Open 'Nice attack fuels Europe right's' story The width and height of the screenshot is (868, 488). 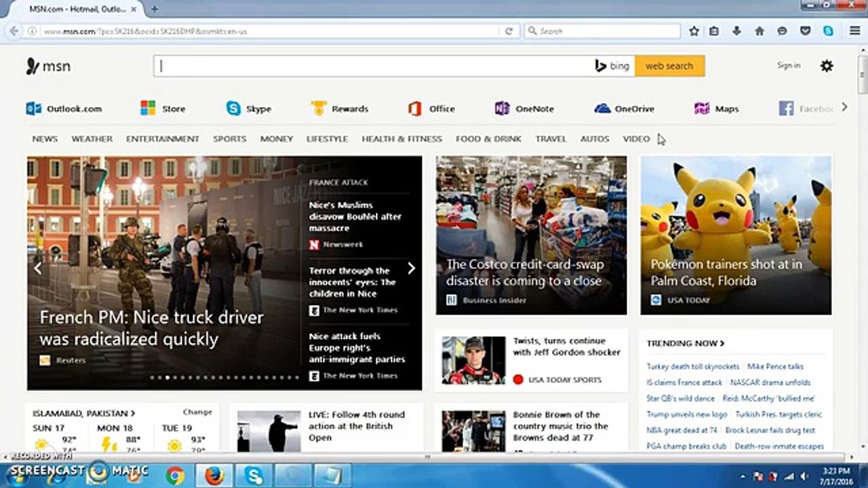(x=357, y=348)
